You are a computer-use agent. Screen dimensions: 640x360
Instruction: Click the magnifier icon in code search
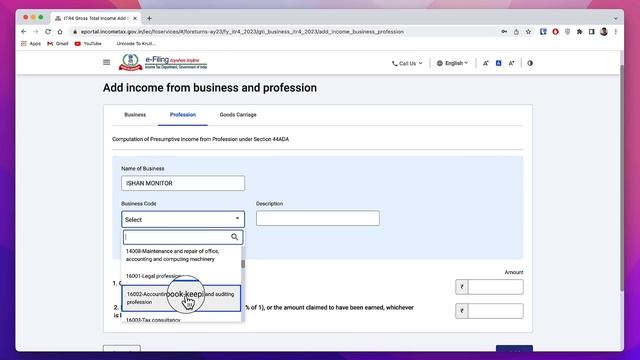235,237
